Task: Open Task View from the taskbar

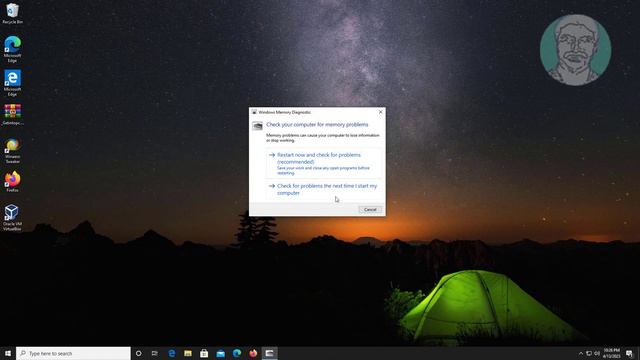Action: (x=155, y=353)
